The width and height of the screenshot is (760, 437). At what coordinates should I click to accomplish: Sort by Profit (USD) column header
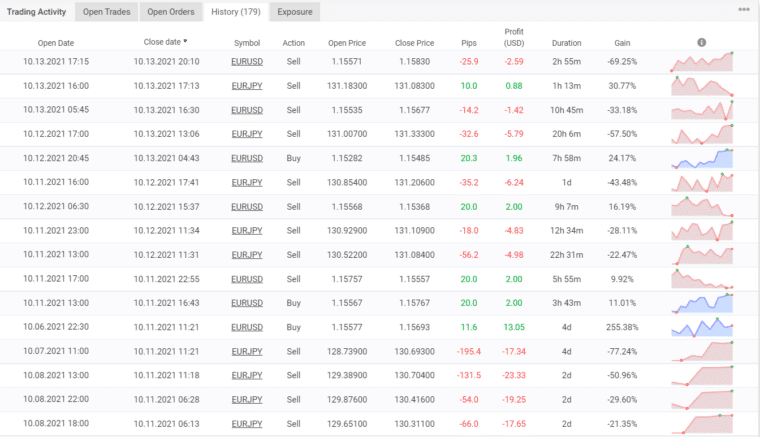pos(514,37)
